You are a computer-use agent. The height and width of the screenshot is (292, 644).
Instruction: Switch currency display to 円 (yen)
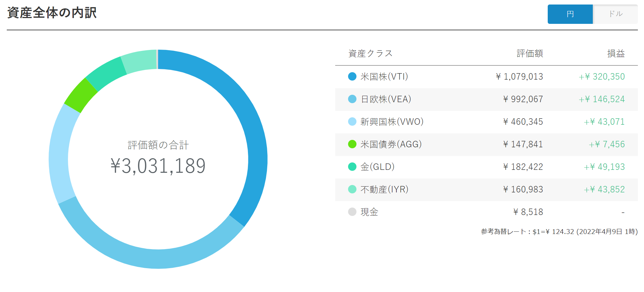570,14
